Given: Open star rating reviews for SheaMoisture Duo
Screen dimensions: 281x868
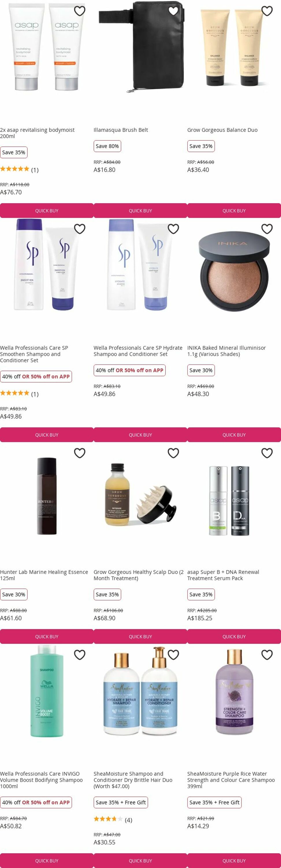Looking at the screenshot, I should 113,820.
